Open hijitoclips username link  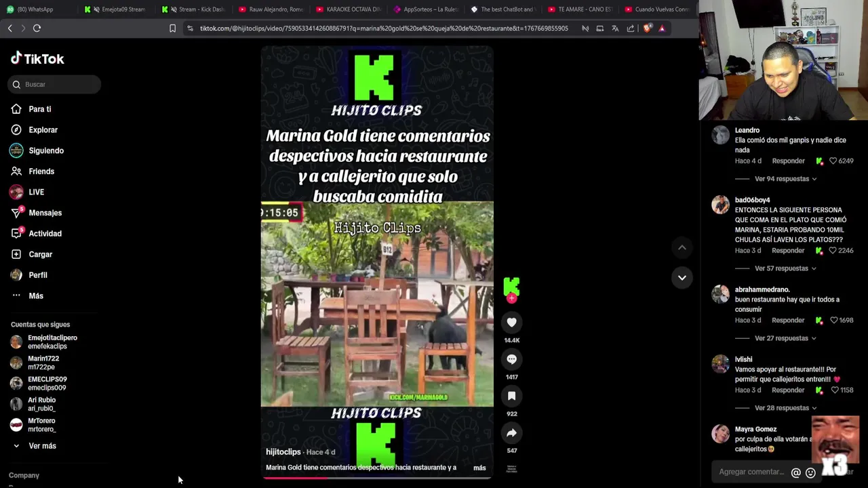[283, 452]
